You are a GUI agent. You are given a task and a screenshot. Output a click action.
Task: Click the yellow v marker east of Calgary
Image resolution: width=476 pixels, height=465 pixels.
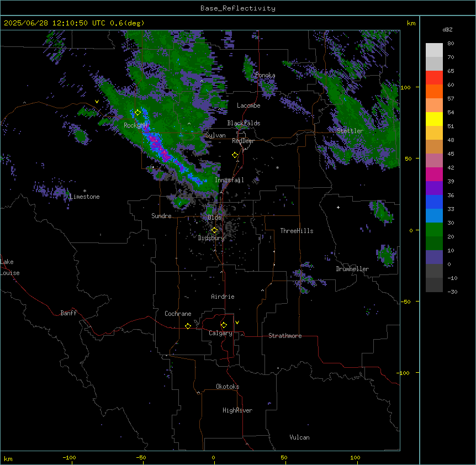237,323
